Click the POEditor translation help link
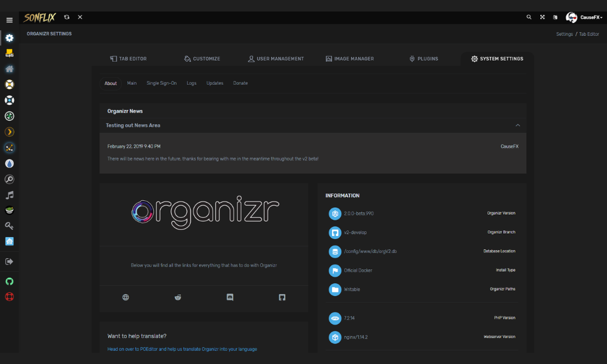Viewport: 607px width, 364px height. click(182, 349)
